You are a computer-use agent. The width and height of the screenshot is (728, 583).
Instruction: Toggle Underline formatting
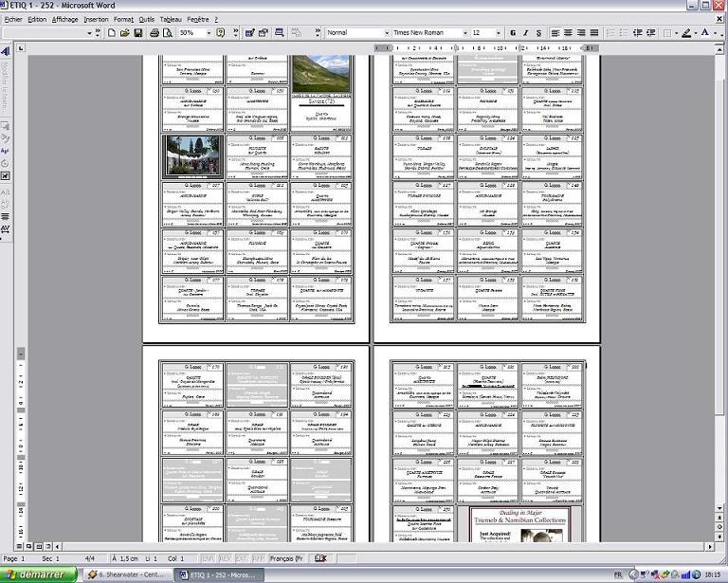point(538,33)
